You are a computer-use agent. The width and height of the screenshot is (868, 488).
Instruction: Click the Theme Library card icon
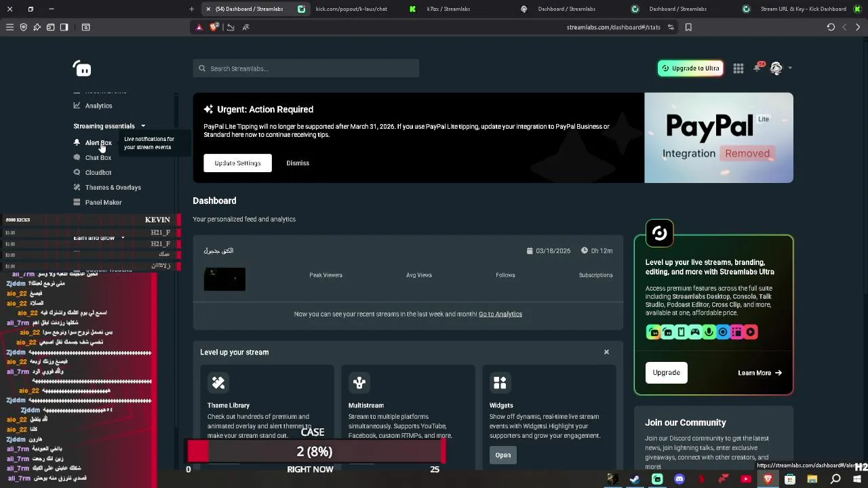[218, 383]
